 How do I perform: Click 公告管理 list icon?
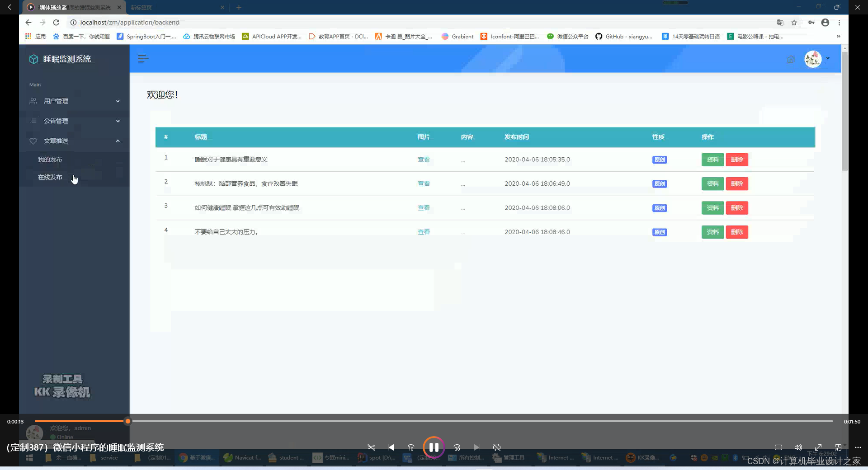tap(33, 121)
